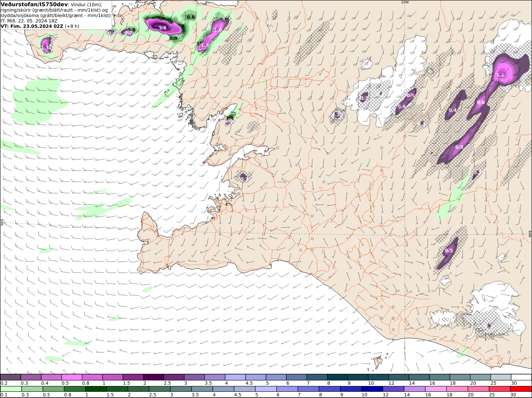This screenshot has width=532, height=398.
Task: Select the 20 pink-red swatch in rain legend
Action: [478, 389]
